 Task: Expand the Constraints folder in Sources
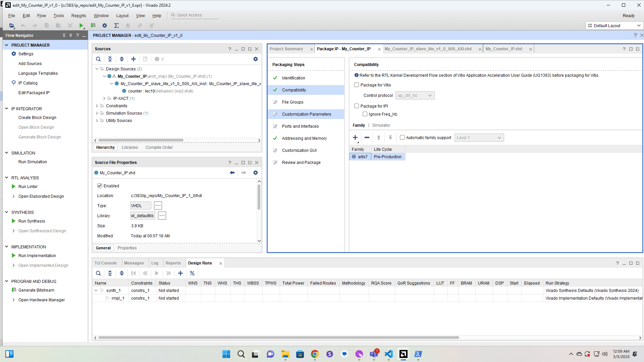97,106
